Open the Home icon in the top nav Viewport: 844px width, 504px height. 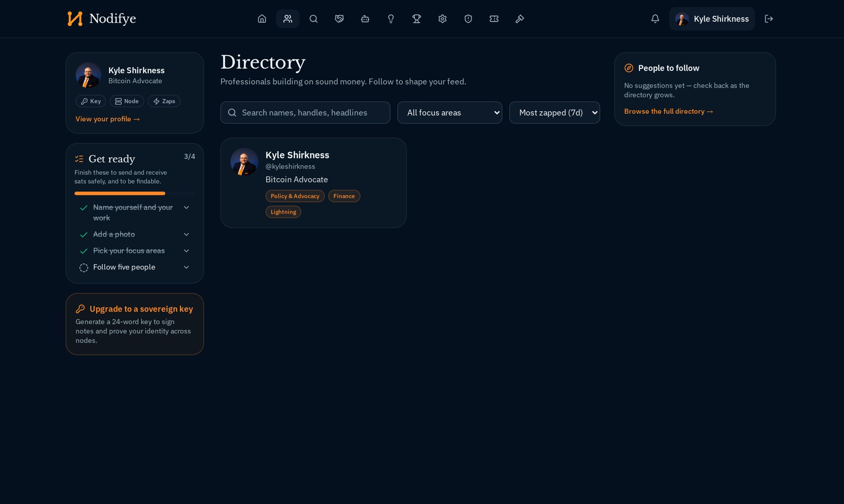[x=262, y=19]
